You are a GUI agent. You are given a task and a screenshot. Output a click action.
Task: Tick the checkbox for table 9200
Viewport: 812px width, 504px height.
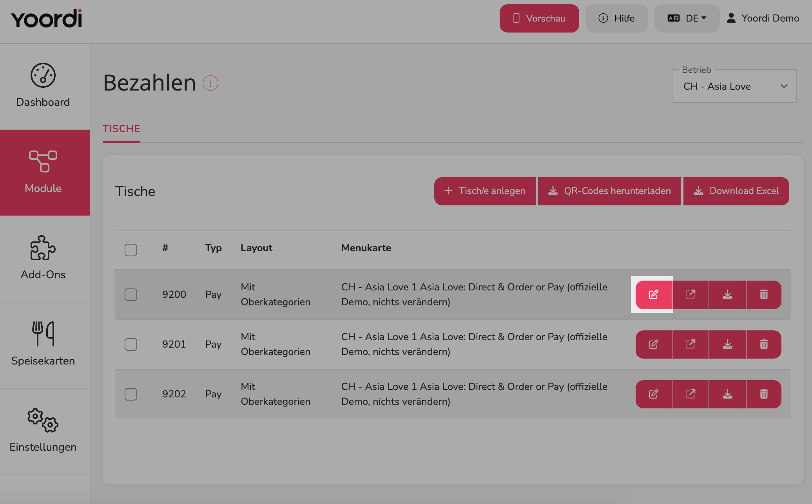click(131, 295)
